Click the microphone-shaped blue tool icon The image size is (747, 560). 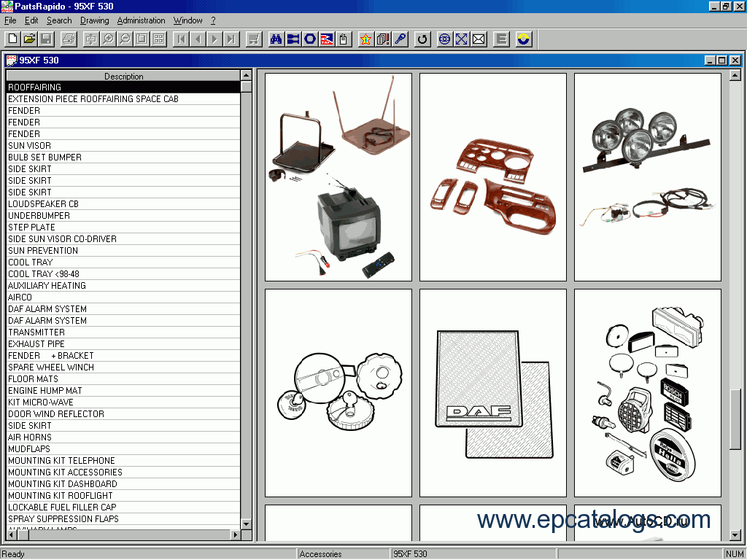[400, 39]
